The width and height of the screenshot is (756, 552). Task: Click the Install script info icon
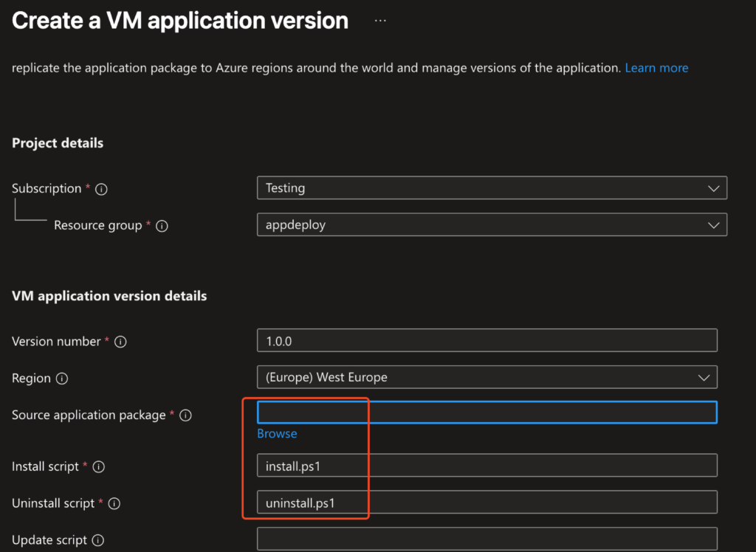[99, 467]
